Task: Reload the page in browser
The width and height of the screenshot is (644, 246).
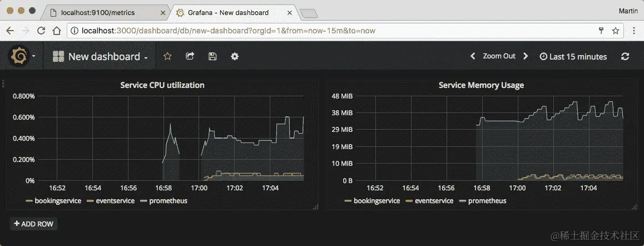Action: [x=41, y=31]
